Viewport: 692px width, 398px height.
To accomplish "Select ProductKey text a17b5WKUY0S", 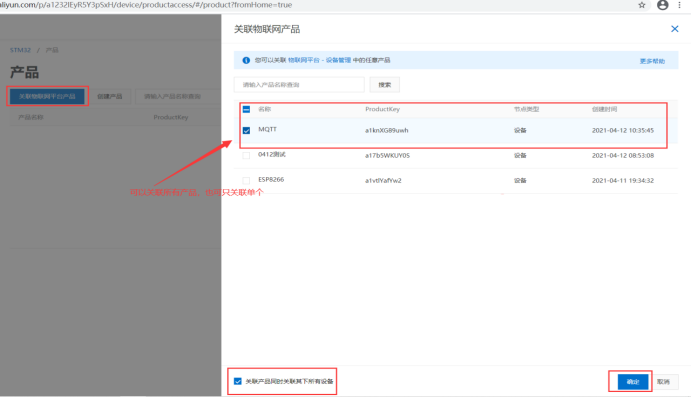I will pyautogui.click(x=387, y=155).
